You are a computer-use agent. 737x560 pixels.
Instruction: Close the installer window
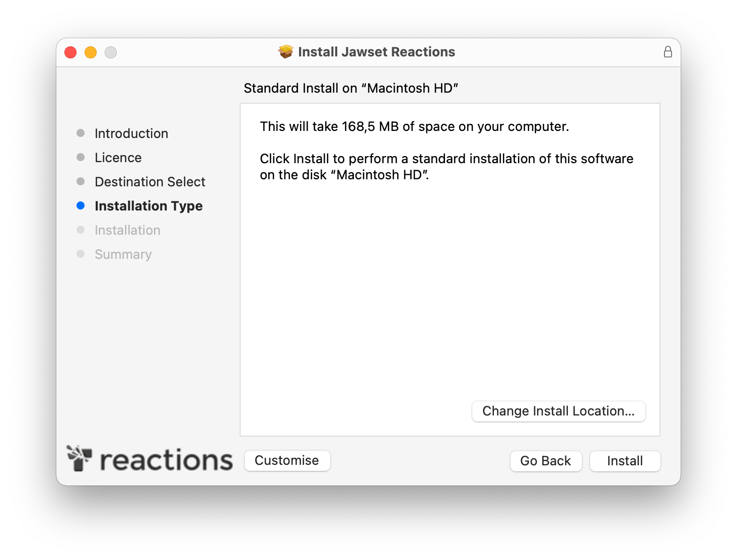70,52
